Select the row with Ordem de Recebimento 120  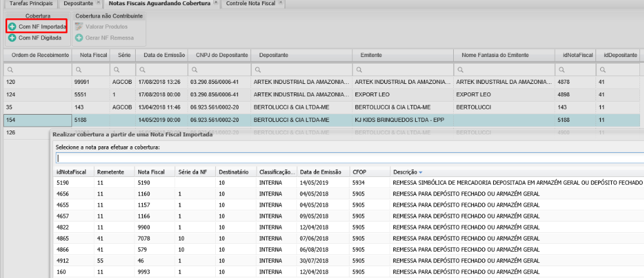pyautogui.click(x=321, y=82)
